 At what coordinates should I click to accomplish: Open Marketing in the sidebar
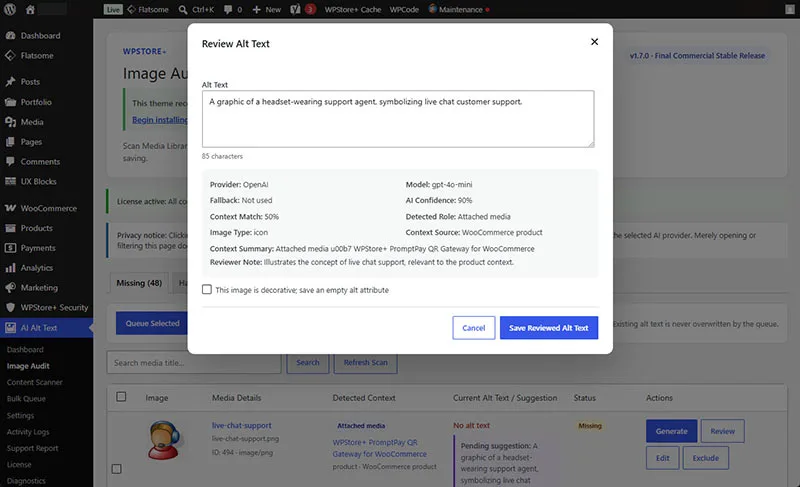pyautogui.click(x=46, y=288)
